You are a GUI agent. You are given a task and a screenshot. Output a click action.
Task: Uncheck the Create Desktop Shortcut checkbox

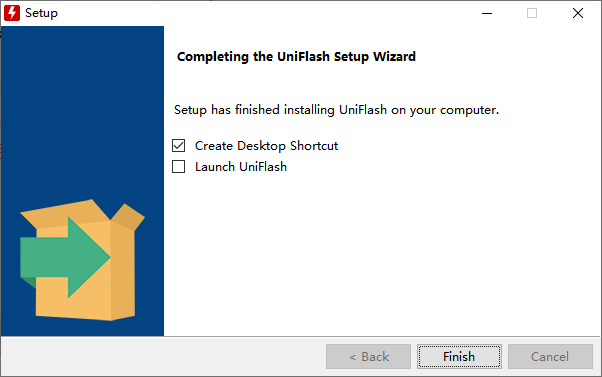[x=179, y=146]
